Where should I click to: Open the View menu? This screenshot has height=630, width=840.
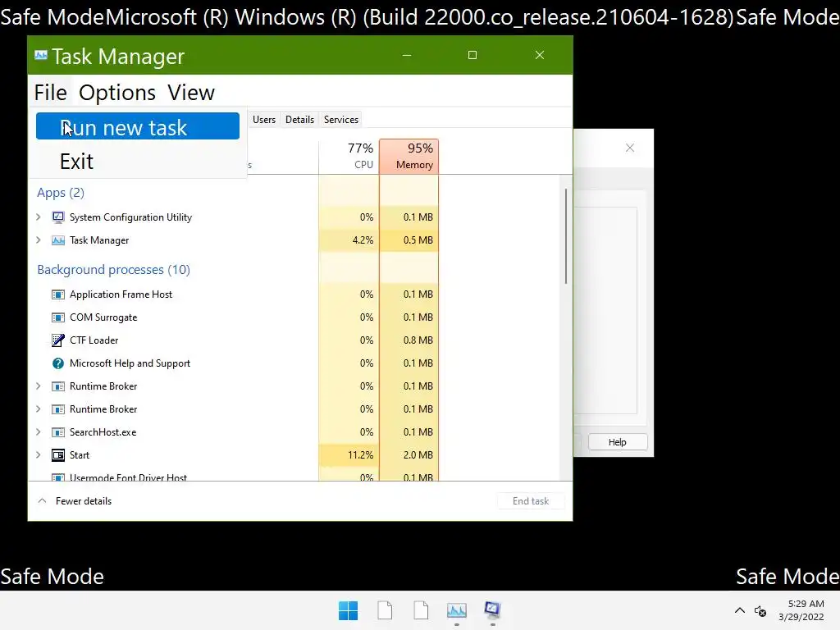(190, 92)
